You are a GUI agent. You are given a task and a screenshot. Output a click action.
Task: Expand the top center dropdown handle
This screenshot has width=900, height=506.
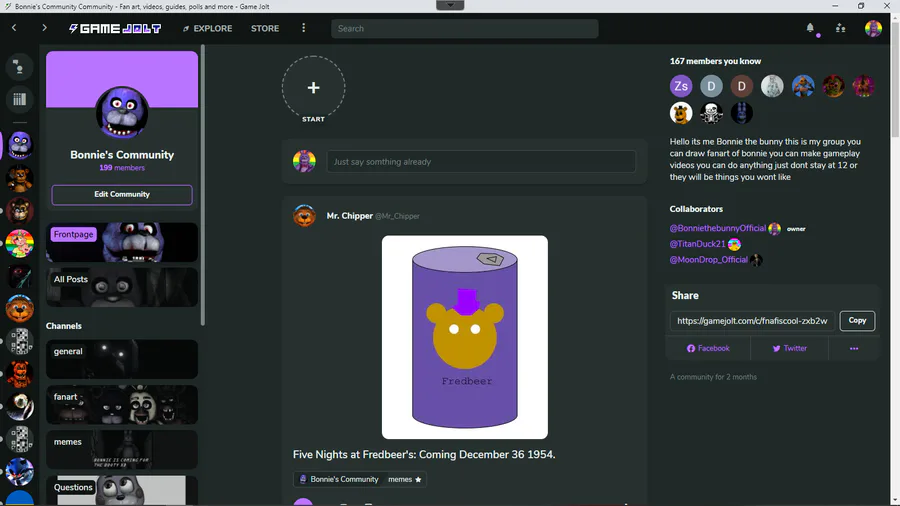[x=450, y=5]
